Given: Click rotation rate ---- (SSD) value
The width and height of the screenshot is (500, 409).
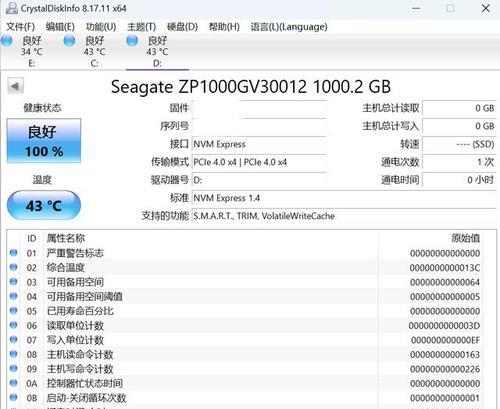Looking at the screenshot, I should [459, 144].
